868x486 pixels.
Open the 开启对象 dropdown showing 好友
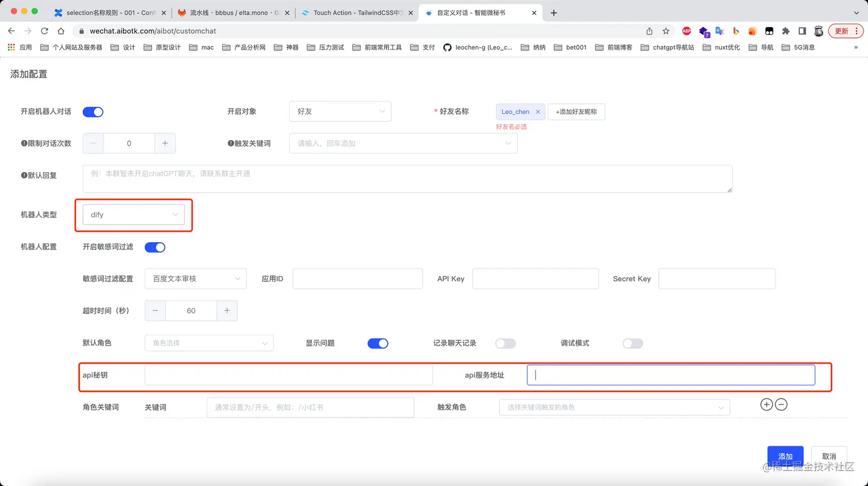(340, 111)
